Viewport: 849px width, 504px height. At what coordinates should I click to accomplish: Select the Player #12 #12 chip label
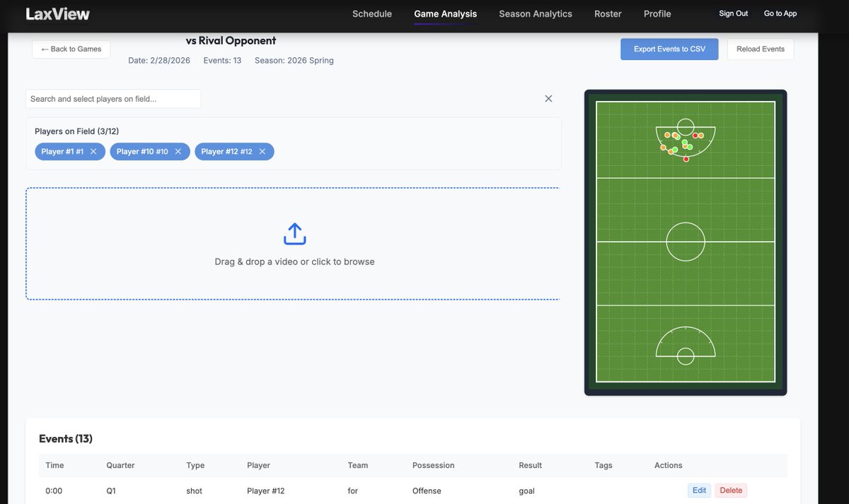[x=226, y=151]
